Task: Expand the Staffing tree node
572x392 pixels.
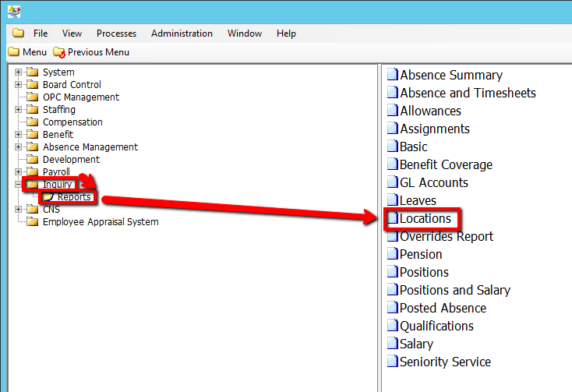Action: (x=18, y=110)
